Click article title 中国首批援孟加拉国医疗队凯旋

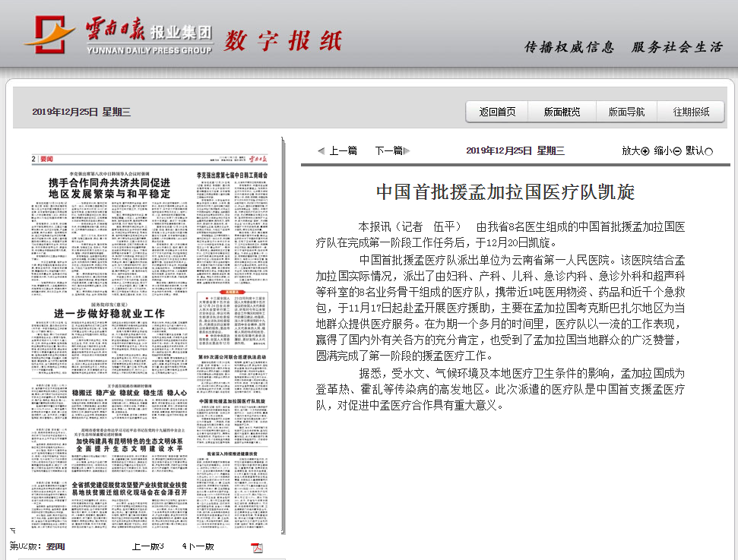[x=505, y=192]
